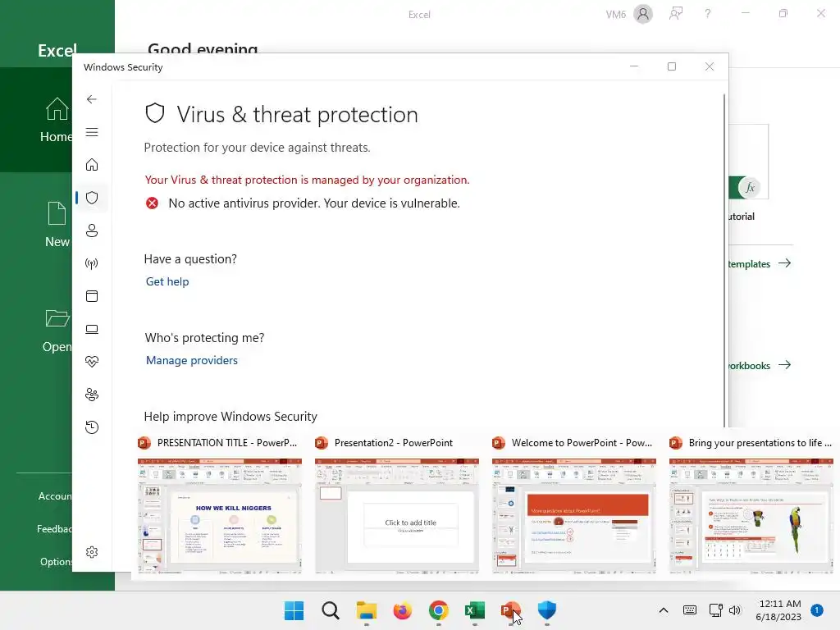This screenshot has height=630, width=840.
Task: Open Windows Start menu
Action: click(x=294, y=610)
